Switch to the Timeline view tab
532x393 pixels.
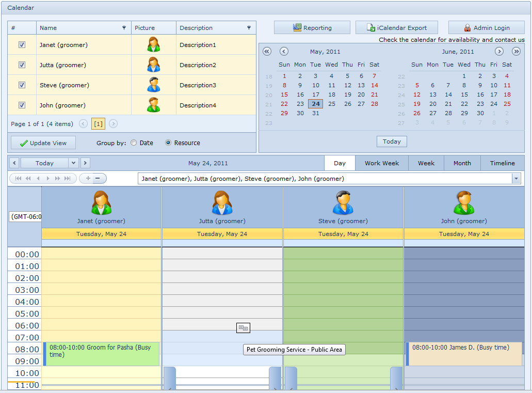(x=502, y=163)
